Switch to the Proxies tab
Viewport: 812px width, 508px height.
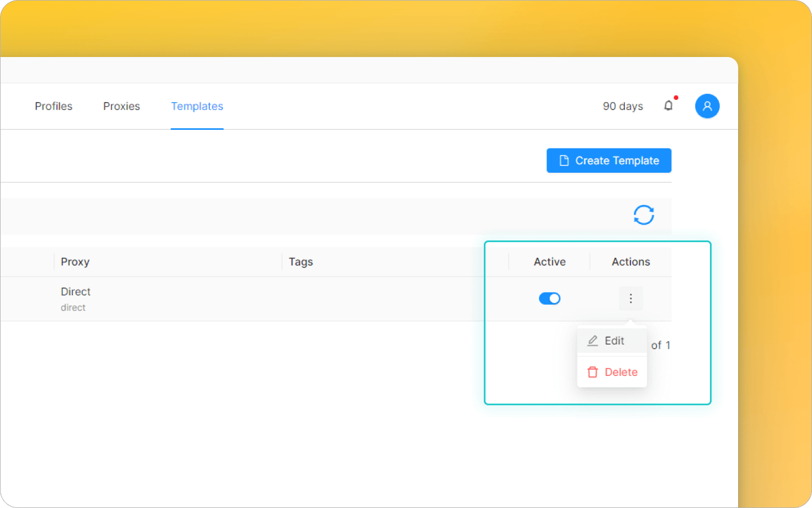121,106
